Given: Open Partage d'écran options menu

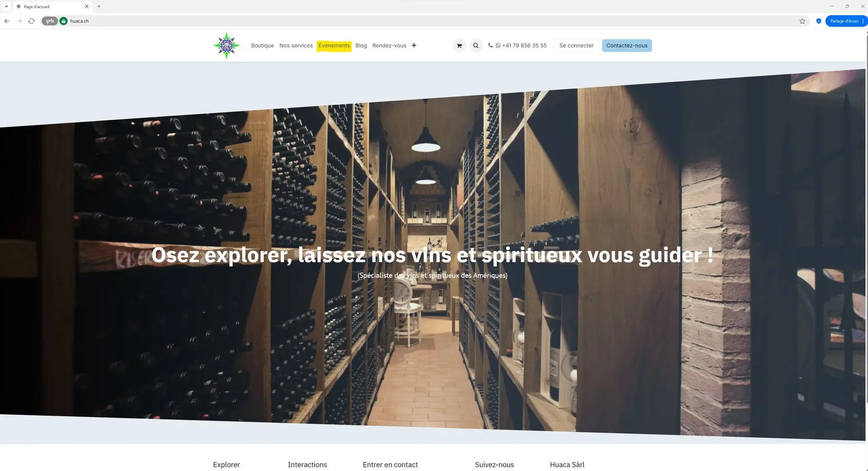Looking at the screenshot, I should (x=863, y=21).
